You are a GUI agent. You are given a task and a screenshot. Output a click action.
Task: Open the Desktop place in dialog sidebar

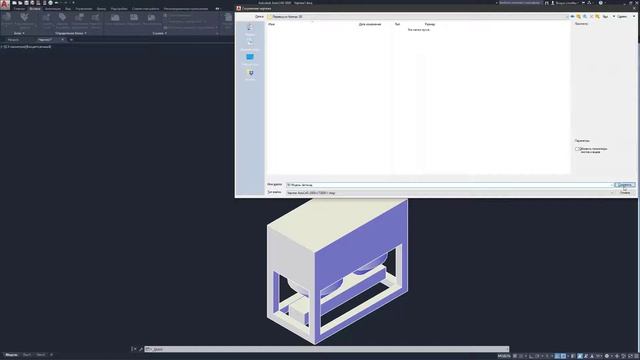point(250,59)
